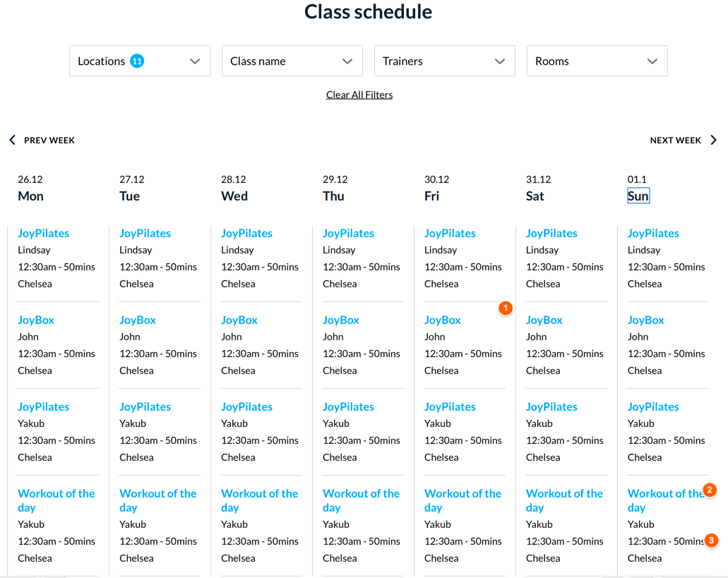Open Monday's first JoyPilates class with Lindsay

click(43, 234)
